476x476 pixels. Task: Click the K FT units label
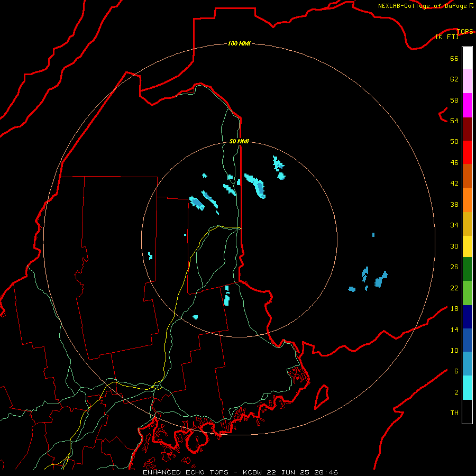pos(447,36)
